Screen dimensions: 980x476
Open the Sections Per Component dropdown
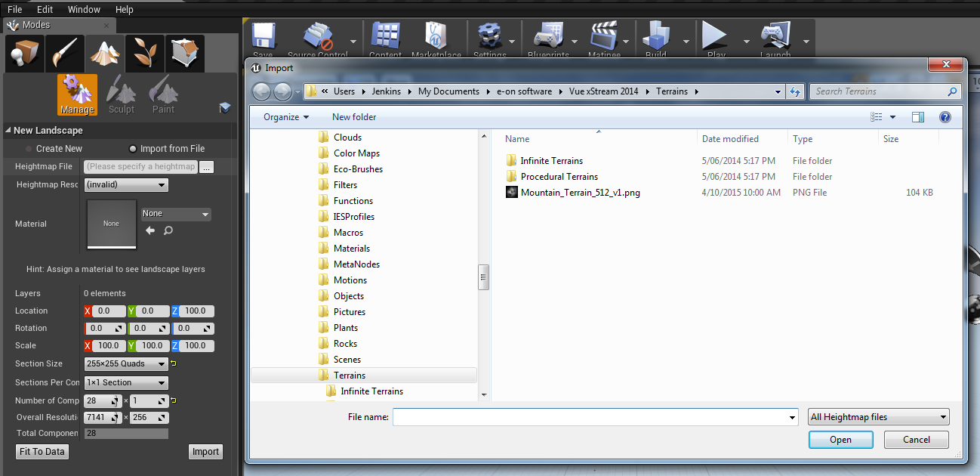[126, 382]
